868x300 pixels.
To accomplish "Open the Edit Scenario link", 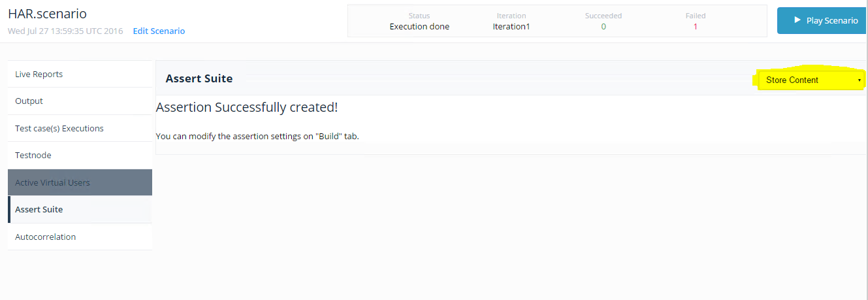I will (x=159, y=31).
